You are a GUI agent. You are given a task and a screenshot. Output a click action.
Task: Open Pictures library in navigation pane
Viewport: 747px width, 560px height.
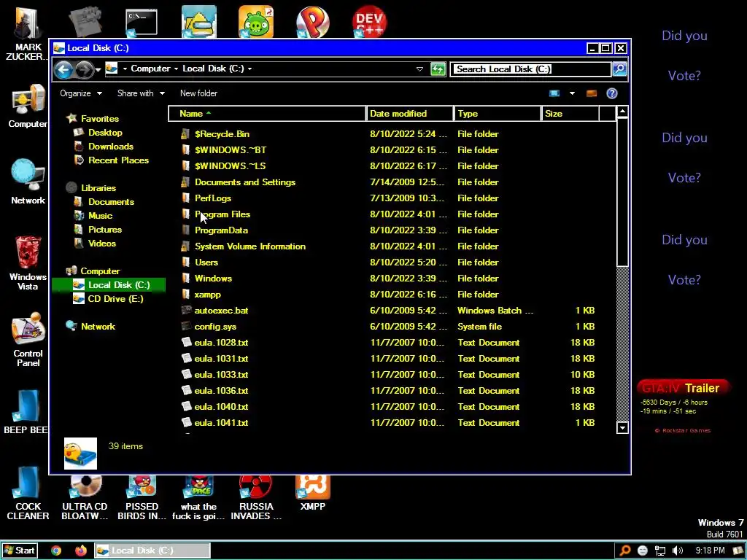tap(105, 229)
